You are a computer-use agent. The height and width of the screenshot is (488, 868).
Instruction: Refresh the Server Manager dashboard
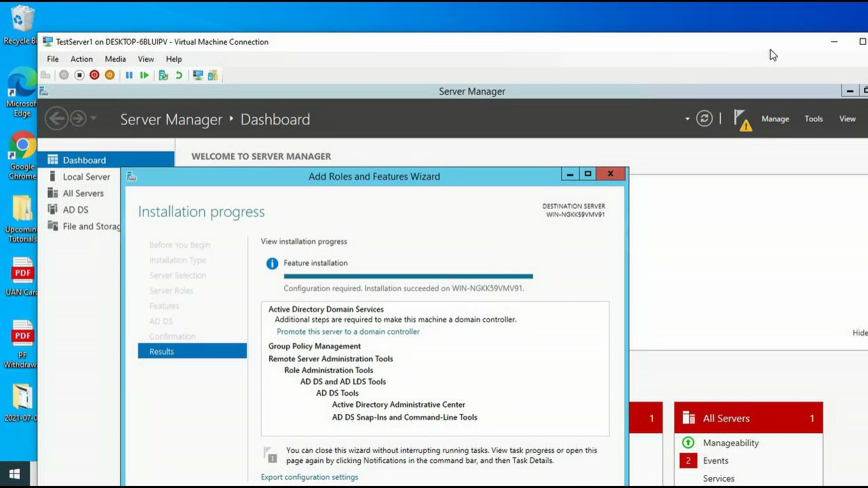(x=705, y=119)
